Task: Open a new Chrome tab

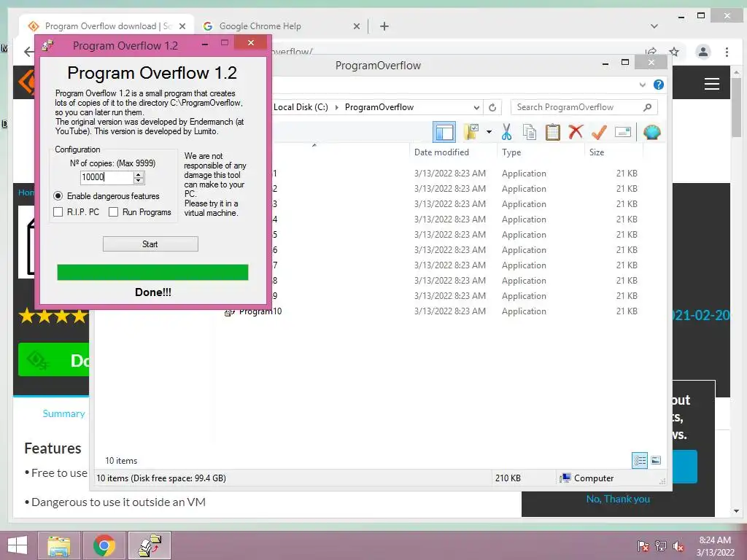Action: [x=384, y=26]
